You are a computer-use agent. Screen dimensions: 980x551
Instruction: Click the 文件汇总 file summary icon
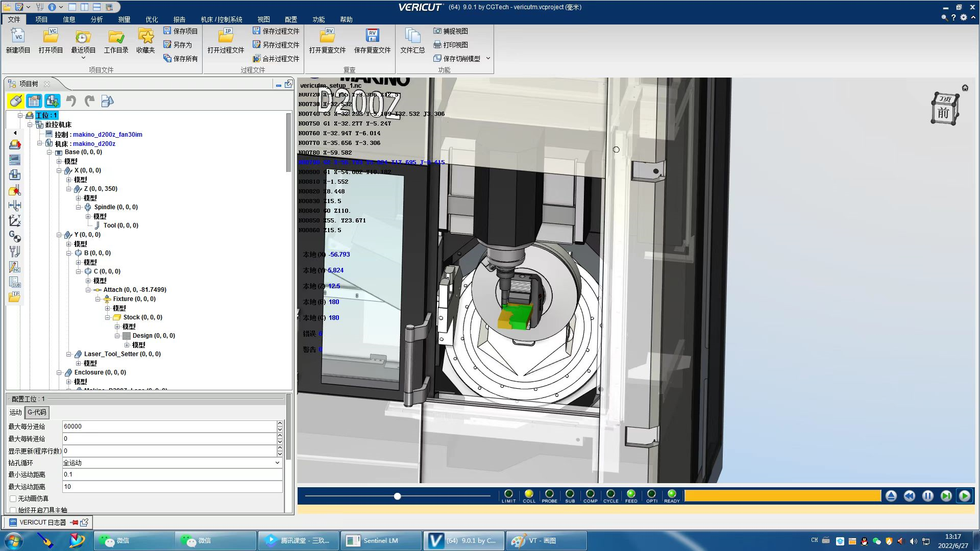(x=412, y=36)
